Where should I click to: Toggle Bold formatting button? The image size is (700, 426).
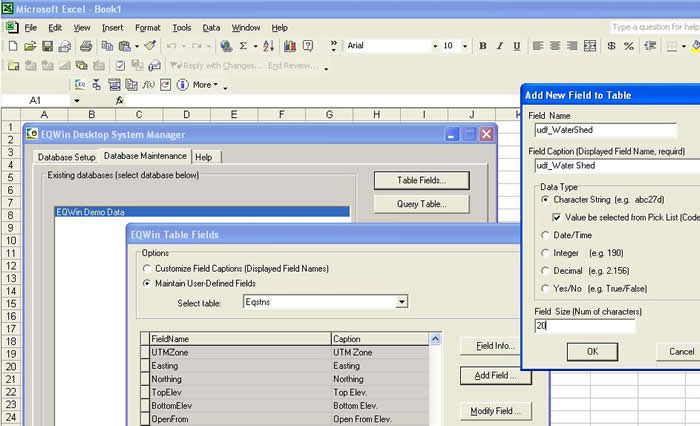pos(483,46)
